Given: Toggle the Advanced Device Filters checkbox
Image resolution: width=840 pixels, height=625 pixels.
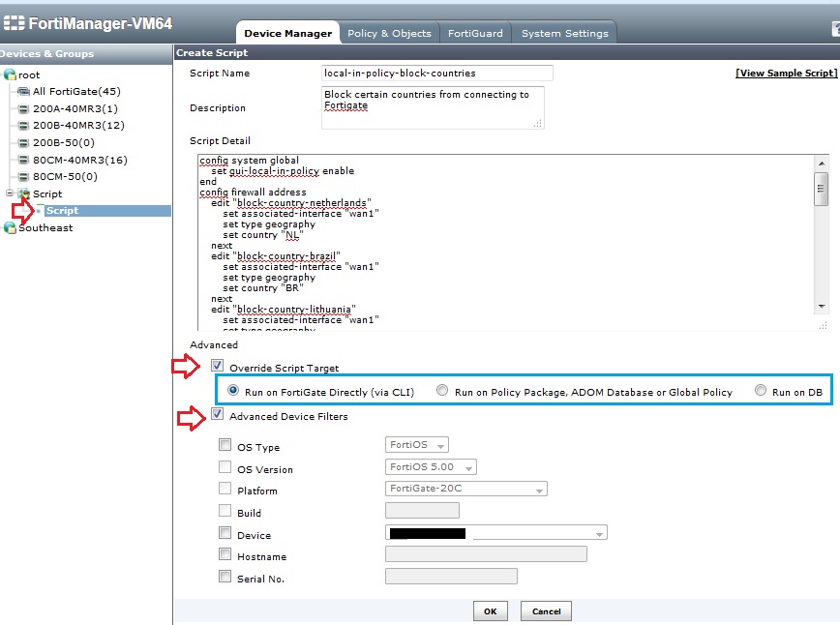Looking at the screenshot, I should click(x=217, y=414).
